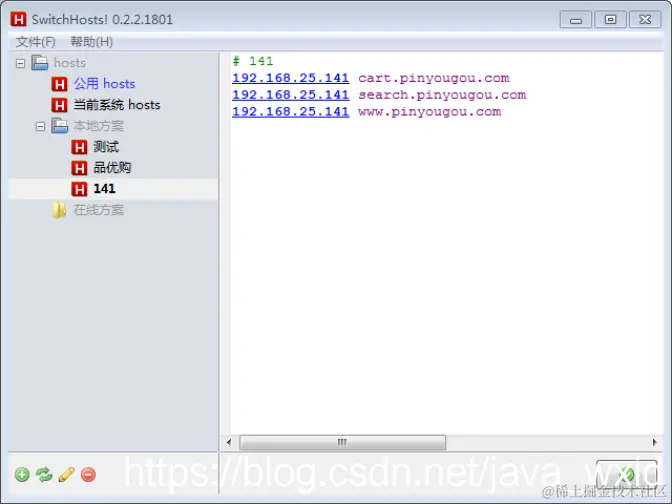This screenshot has height=504, width=672.
Task: Select the 测试 scheme
Action: (106, 147)
